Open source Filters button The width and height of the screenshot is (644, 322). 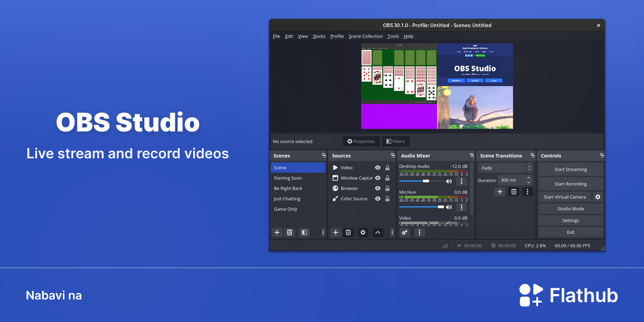pos(396,142)
